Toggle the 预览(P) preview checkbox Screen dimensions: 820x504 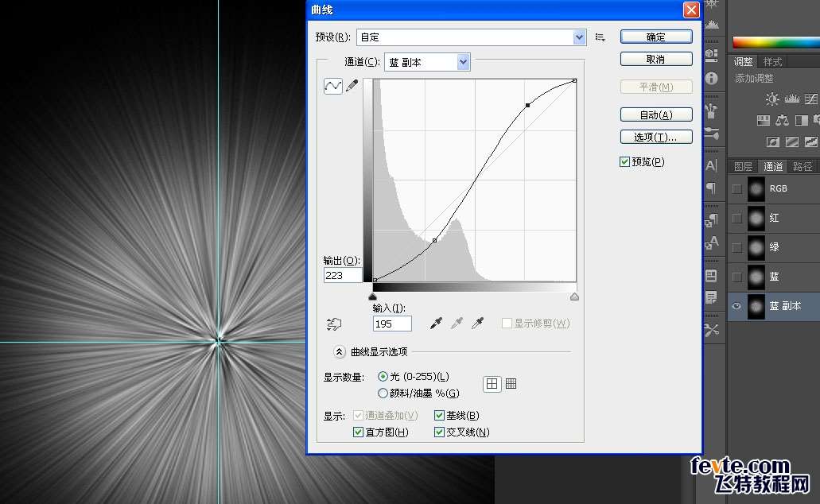point(624,162)
